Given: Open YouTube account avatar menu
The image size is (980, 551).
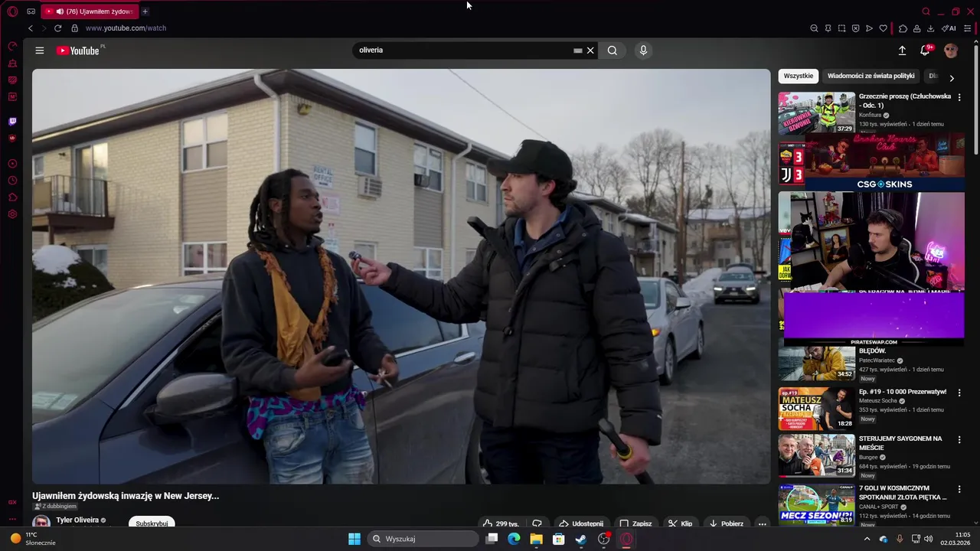Looking at the screenshot, I should [x=951, y=51].
